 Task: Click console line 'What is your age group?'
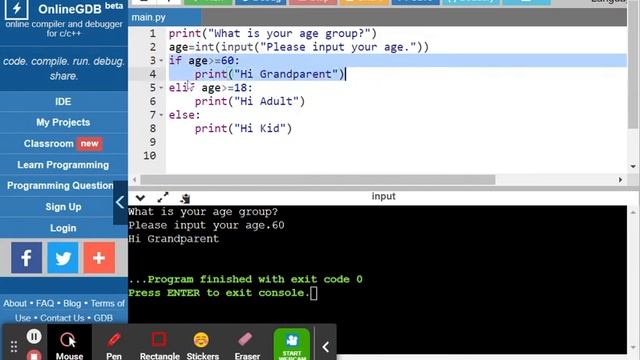click(203, 212)
